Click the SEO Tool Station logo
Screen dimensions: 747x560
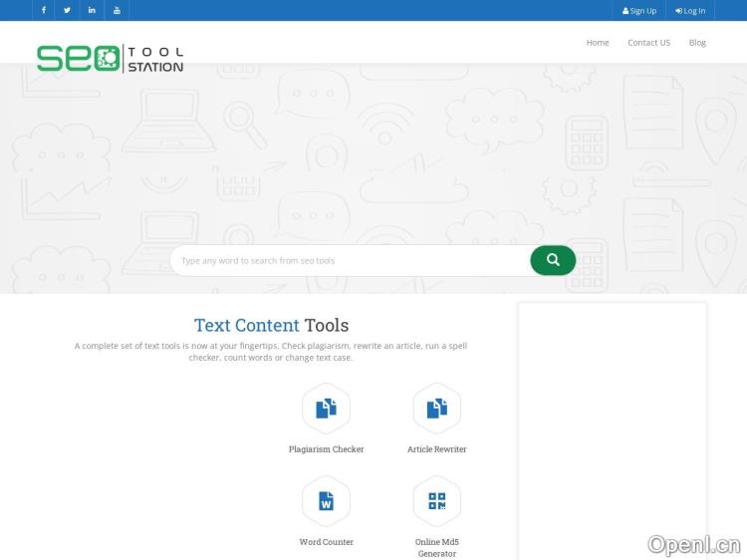pyautogui.click(x=110, y=58)
